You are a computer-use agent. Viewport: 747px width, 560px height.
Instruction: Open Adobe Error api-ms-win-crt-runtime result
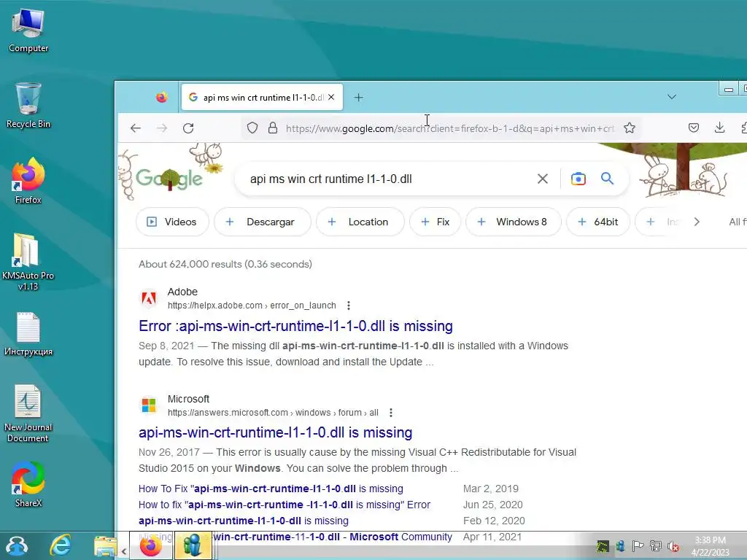tap(296, 326)
